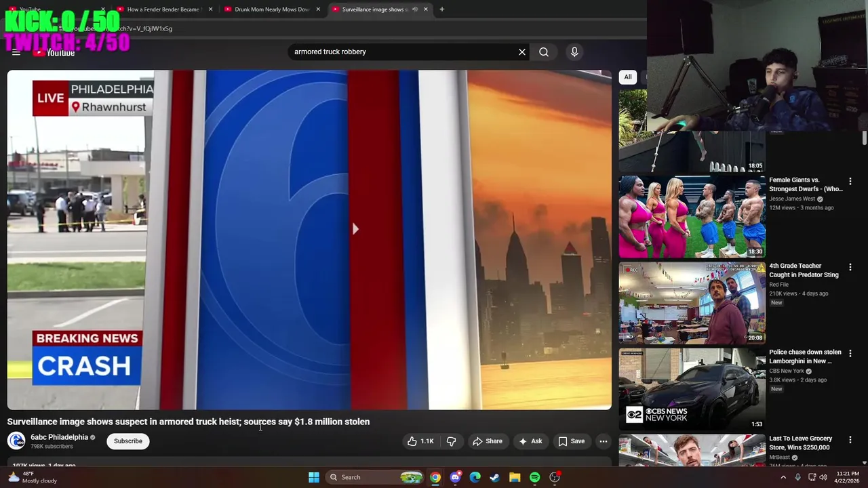The height and width of the screenshot is (488, 868).
Task: Click the page vertical scrollbar thumb
Action: coord(864,138)
